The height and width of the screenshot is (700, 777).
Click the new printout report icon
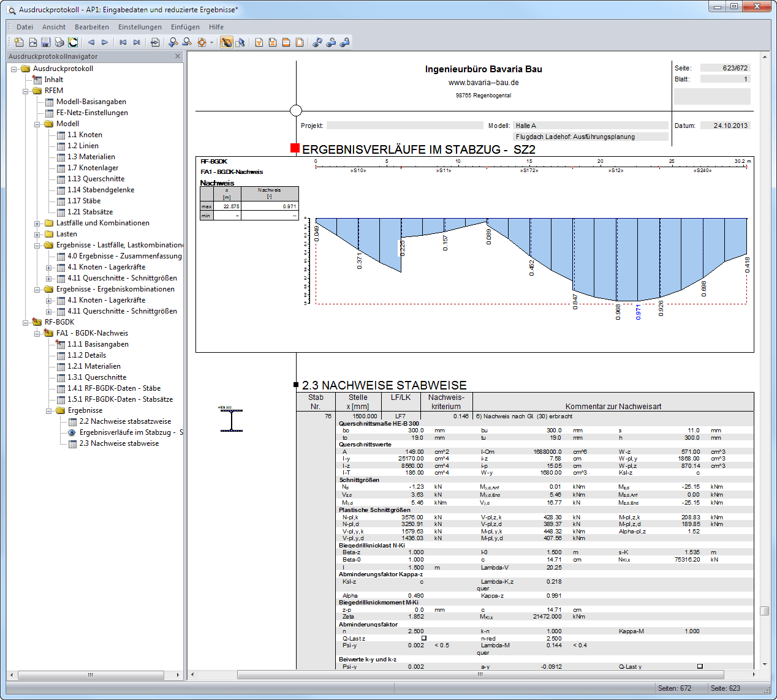pyautogui.click(x=19, y=42)
